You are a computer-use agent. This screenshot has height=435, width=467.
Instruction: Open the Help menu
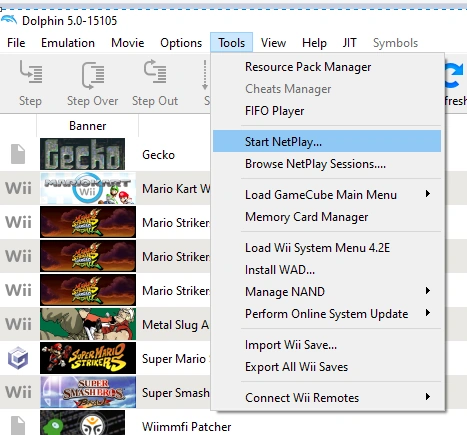tap(314, 43)
